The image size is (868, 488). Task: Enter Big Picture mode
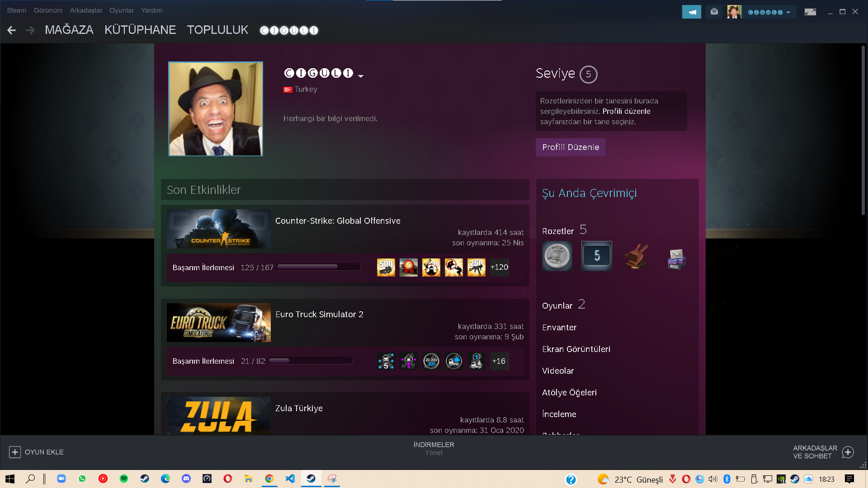point(810,12)
